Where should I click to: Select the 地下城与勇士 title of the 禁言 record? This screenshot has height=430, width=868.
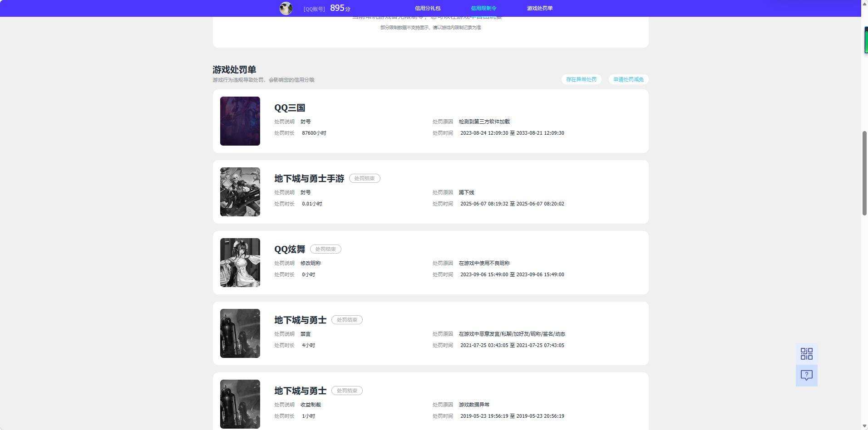click(300, 320)
